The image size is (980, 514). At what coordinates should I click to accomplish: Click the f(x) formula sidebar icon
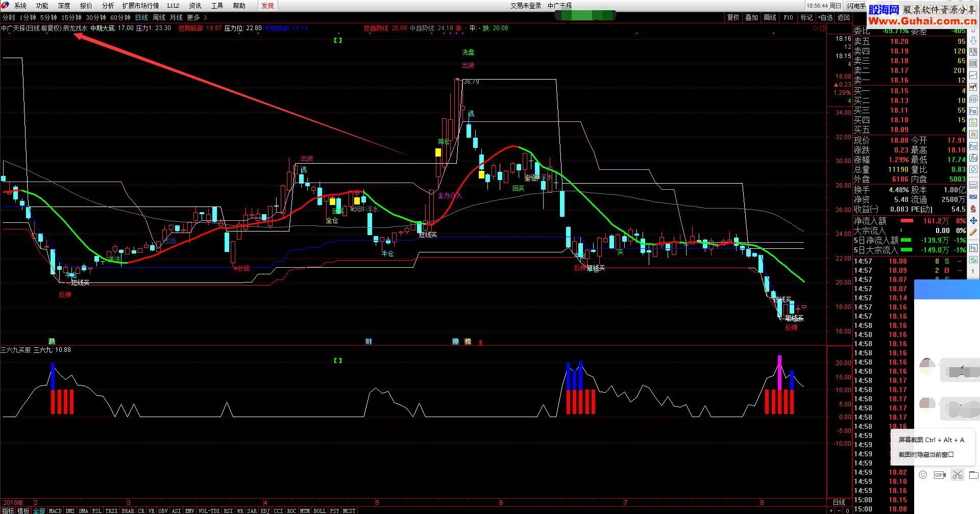click(973, 158)
